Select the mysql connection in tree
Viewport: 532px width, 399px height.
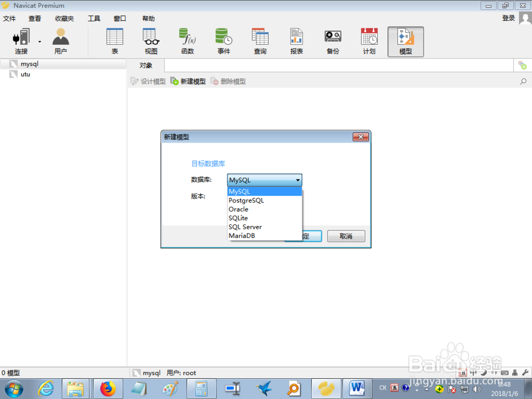pos(63,64)
